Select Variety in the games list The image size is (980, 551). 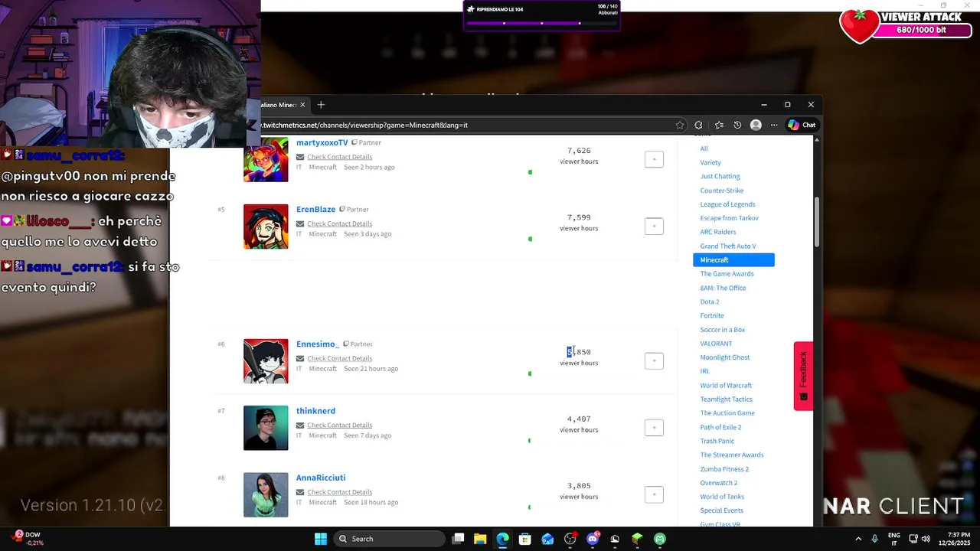point(710,162)
